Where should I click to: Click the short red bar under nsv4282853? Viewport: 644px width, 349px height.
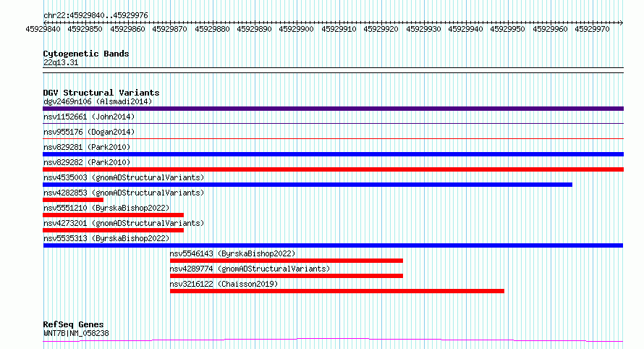(x=73, y=200)
